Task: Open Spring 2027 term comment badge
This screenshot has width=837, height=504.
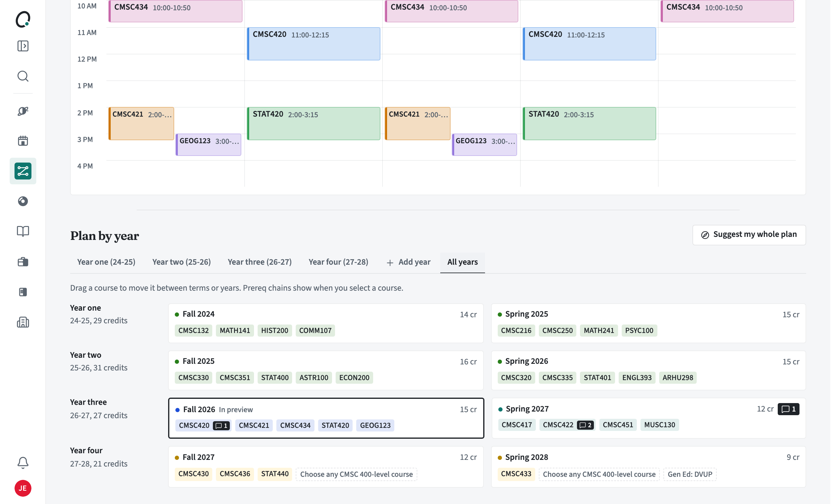Action: (x=788, y=409)
